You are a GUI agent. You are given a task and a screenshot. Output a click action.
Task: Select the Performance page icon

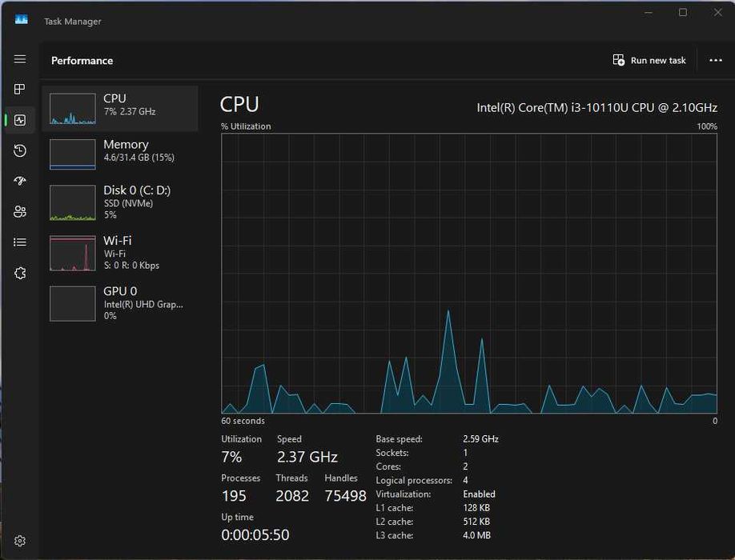(x=20, y=120)
